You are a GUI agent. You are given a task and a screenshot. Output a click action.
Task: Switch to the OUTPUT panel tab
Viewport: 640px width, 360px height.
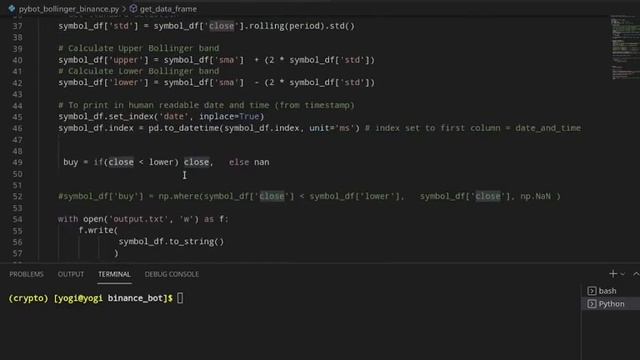pyautogui.click(x=71, y=274)
